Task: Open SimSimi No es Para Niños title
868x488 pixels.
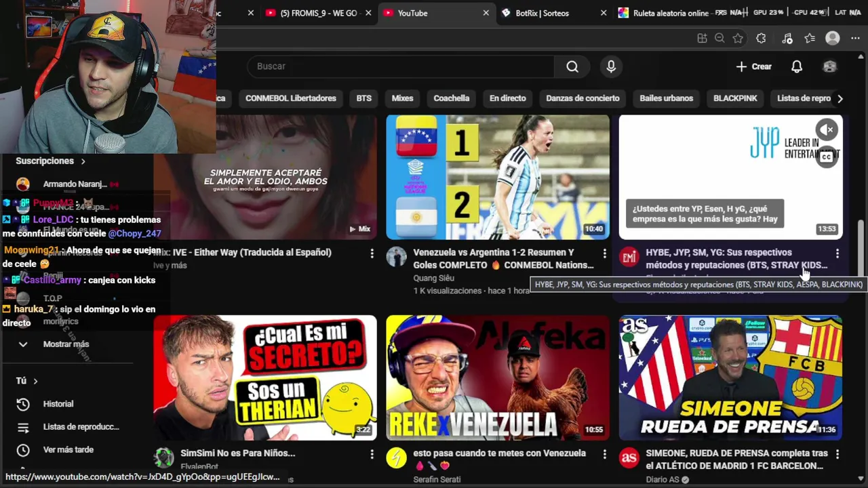Action: [238, 453]
